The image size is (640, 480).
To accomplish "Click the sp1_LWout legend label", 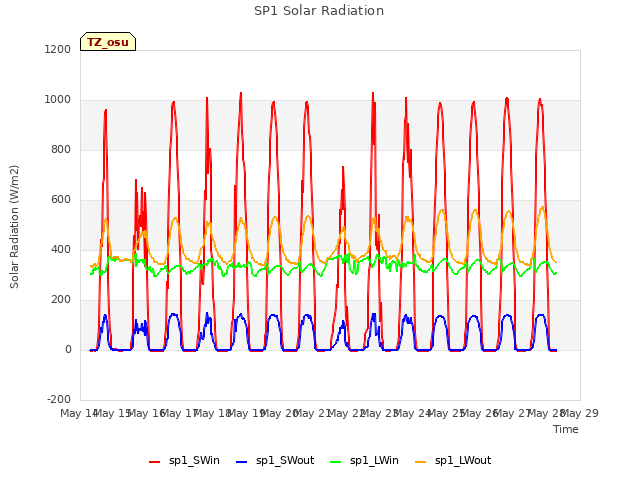I will [463, 460].
